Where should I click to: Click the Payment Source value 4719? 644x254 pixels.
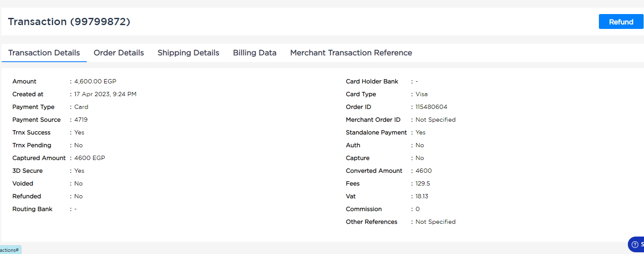(81, 120)
